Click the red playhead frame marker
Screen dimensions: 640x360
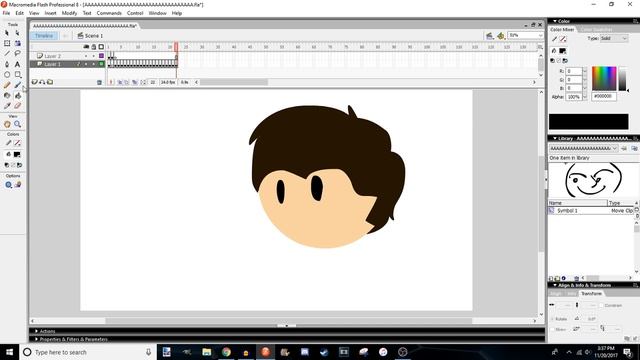tap(176, 47)
